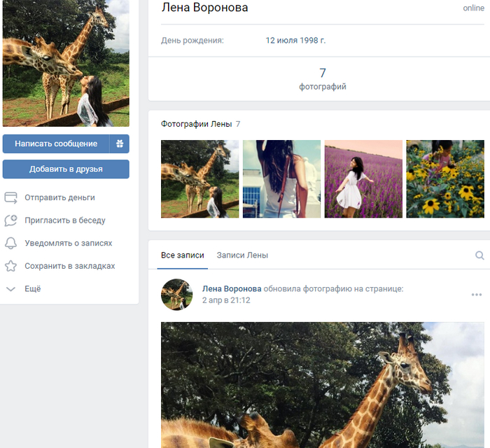Open the post timestamp 2 апр в 21:12
Viewport: 490px width, 448px height.
click(226, 300)
